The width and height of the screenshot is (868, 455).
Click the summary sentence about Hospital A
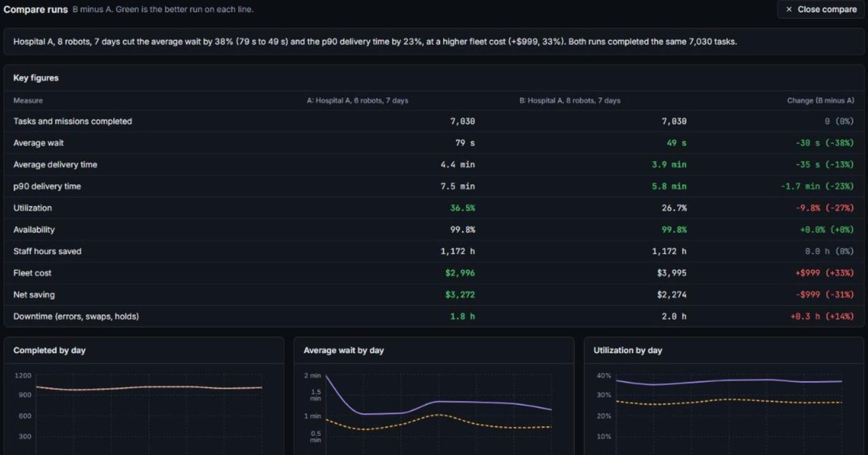375,41
